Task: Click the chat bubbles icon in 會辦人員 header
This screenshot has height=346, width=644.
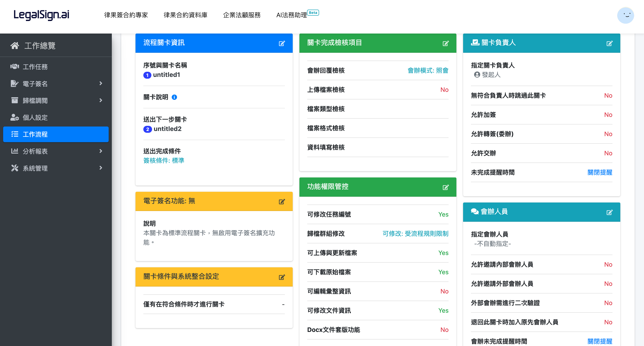Action: click(x=475, y=211)
